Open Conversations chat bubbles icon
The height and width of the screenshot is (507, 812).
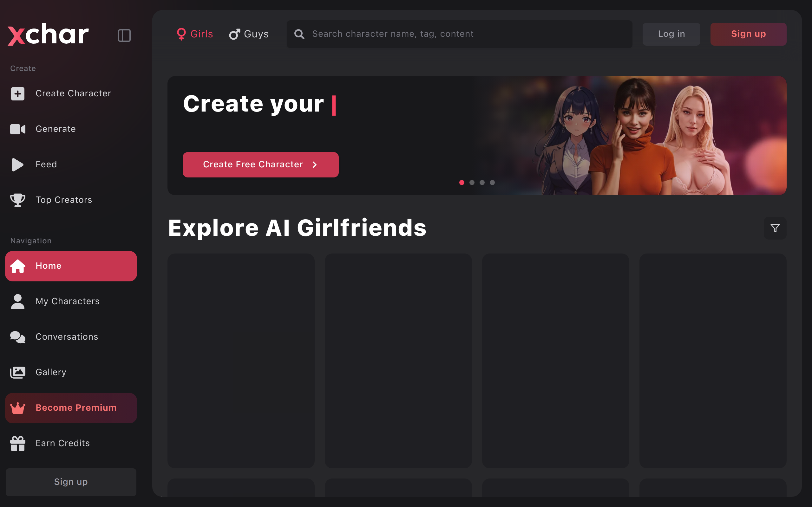18,337
